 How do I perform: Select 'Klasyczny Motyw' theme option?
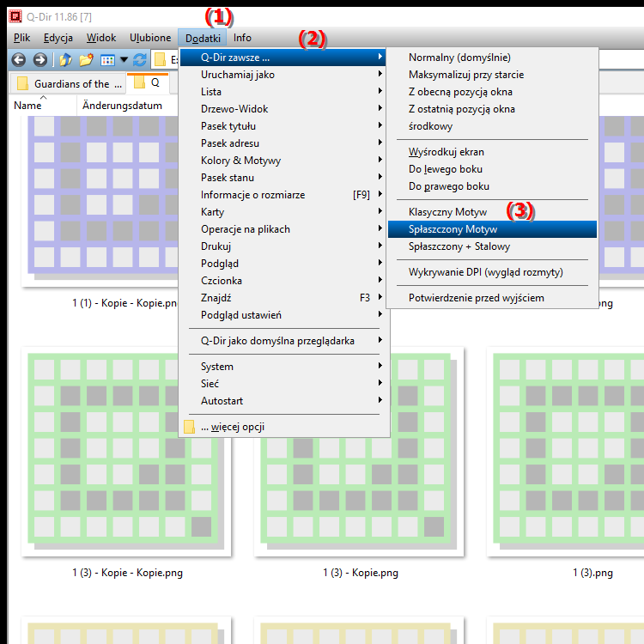click(x=492, y=212)
